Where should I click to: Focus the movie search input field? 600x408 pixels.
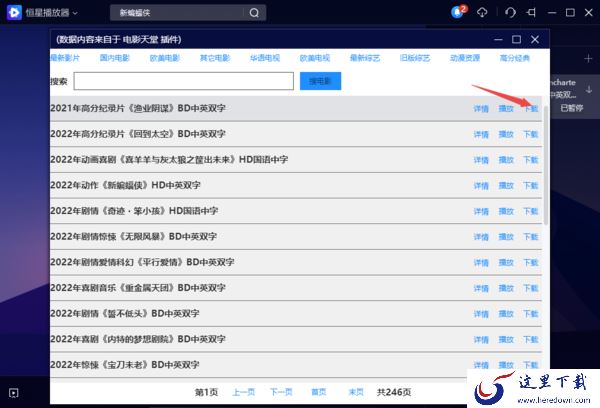(x=184, y=81)
